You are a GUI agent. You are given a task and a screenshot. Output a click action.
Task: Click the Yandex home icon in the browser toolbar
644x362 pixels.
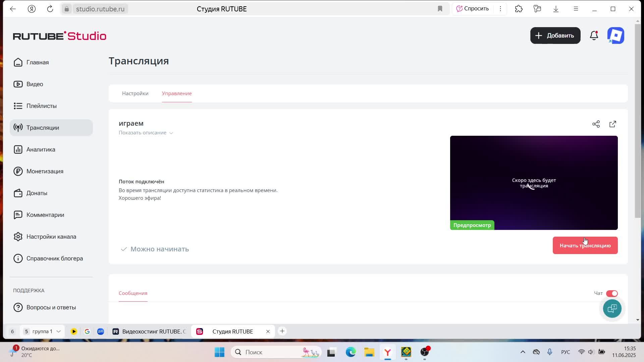pos(32,9)
